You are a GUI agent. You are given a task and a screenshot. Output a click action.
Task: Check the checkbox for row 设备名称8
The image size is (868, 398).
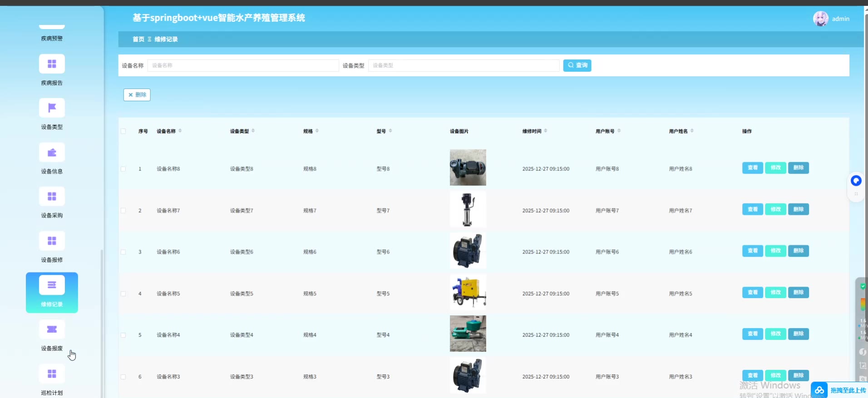coord(123,169)
